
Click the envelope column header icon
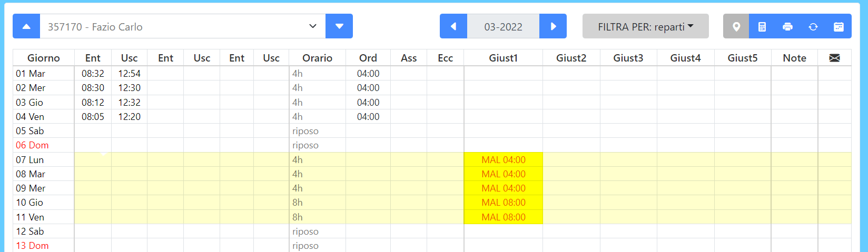834,58
